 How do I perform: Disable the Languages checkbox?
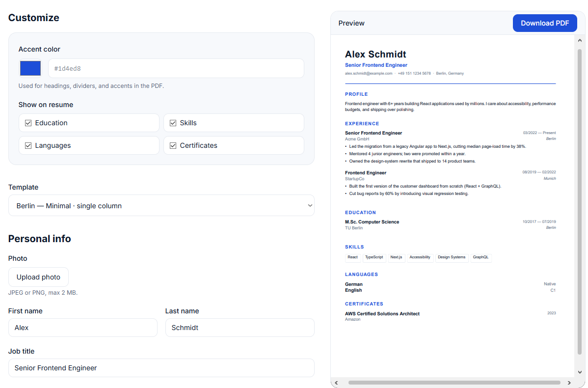(28, 145)
